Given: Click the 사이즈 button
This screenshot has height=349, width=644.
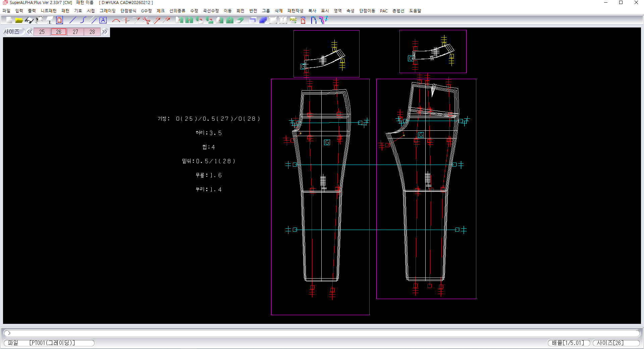Looking at the screenshot, I should click(x=12, y=32).
